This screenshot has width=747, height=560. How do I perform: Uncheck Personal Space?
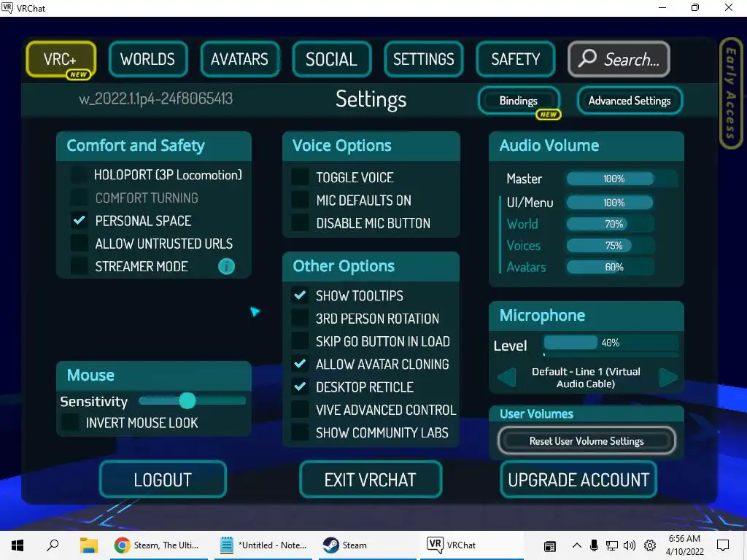tap(79, 220)
